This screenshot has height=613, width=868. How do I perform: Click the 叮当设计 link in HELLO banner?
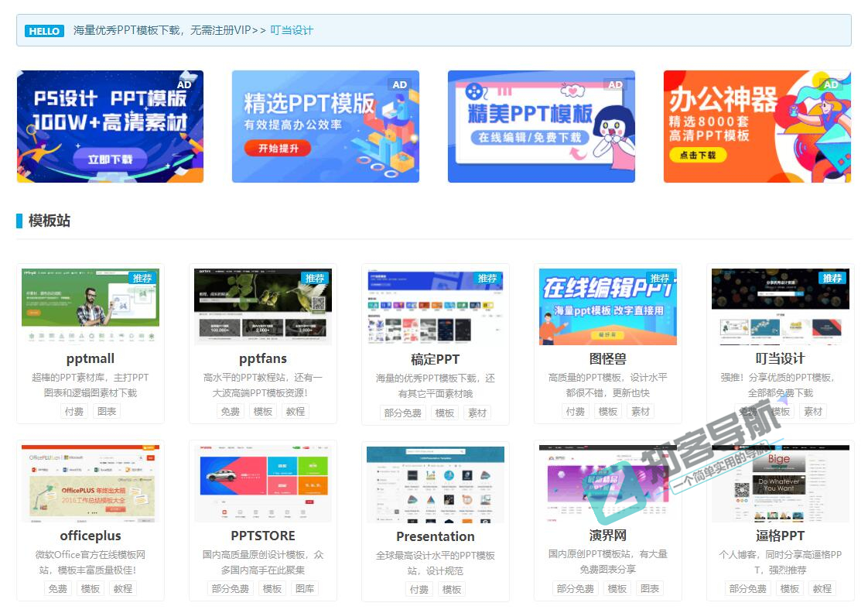pos(292,31)
